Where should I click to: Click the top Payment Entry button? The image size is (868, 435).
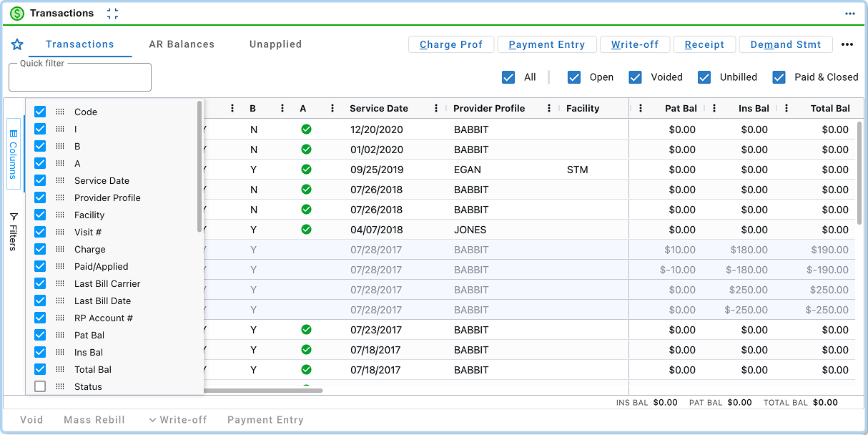547,44
